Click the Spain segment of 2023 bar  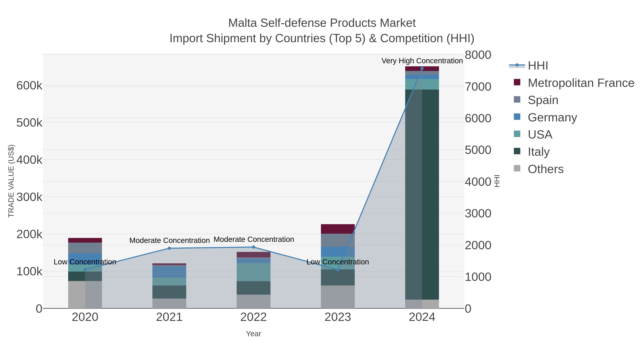click(x=338, y=240)
